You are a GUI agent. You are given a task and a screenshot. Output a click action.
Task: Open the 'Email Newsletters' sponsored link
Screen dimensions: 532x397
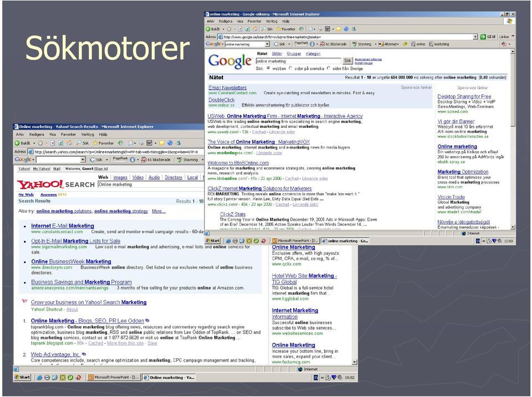(227, 87)
